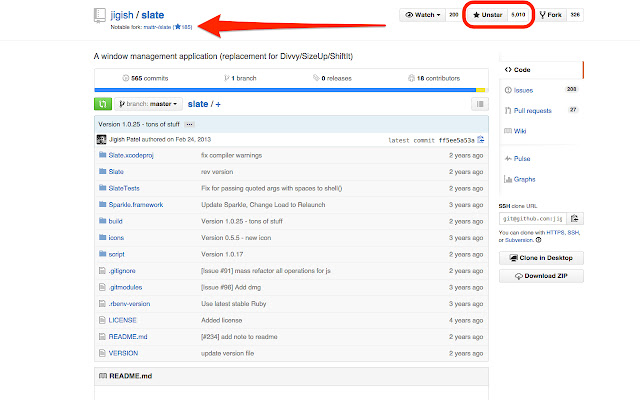640x400 pixels.
Task: Go to the jigish user profile link
Action: coord(122,15)
